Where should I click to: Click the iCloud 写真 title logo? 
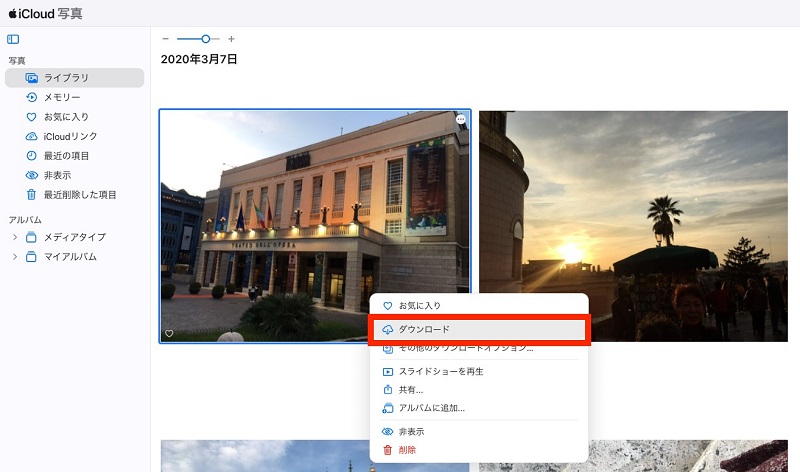(45, 14)
